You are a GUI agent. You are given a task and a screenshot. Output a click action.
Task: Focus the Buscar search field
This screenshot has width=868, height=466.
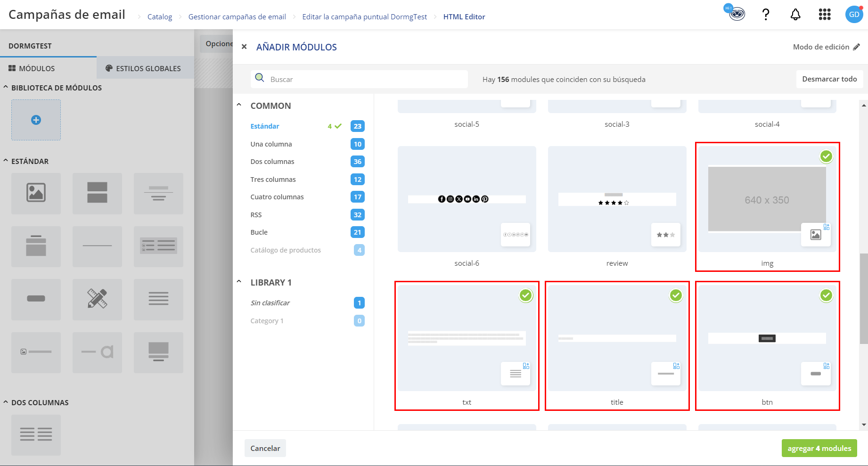coord(359,79)
